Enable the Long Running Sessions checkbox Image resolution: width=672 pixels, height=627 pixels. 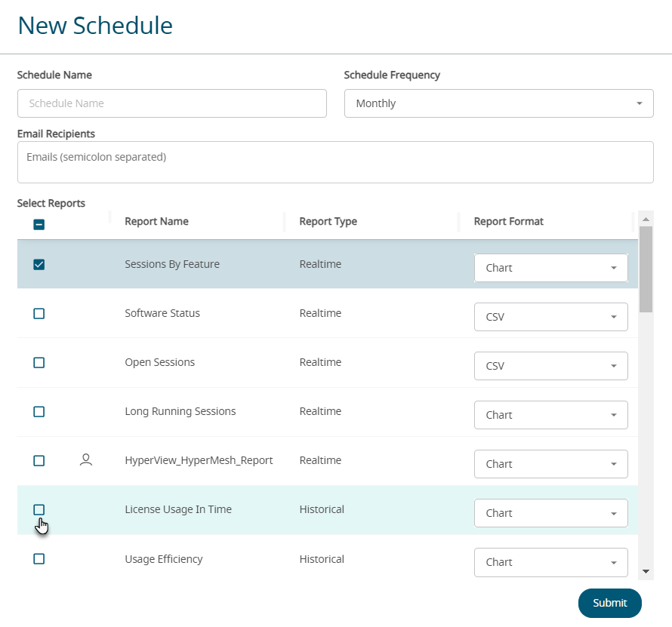pos(39,411)
